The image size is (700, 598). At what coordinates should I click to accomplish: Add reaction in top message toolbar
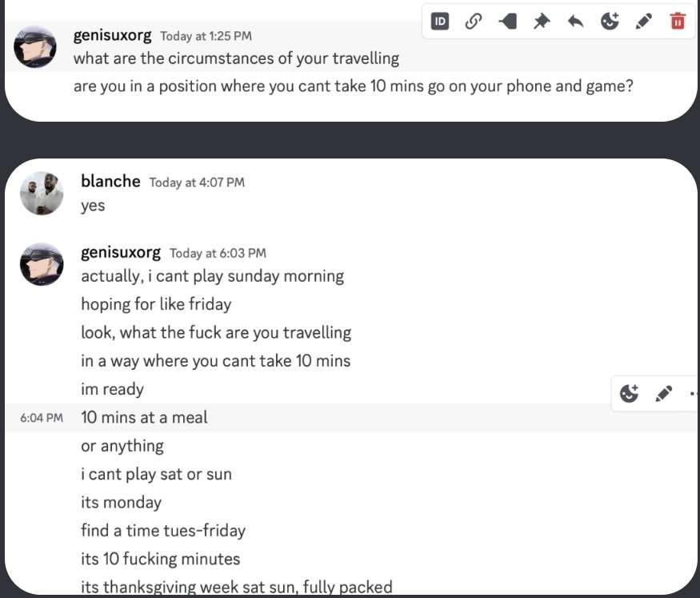tap(610, 22)
